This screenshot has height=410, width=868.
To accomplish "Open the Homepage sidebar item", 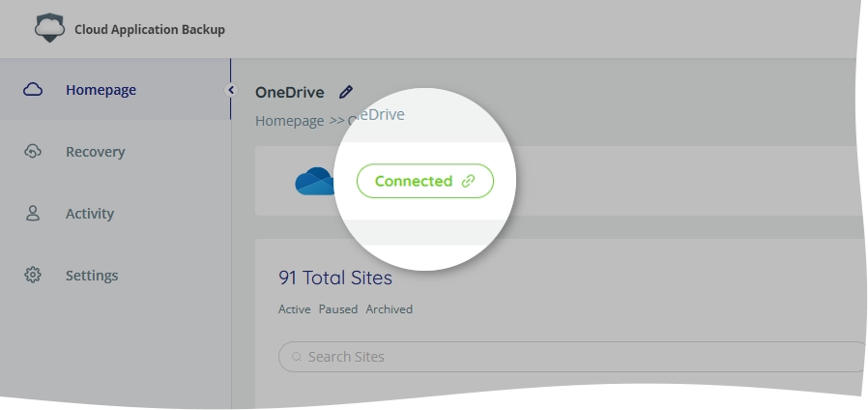I will click(115, 89).
